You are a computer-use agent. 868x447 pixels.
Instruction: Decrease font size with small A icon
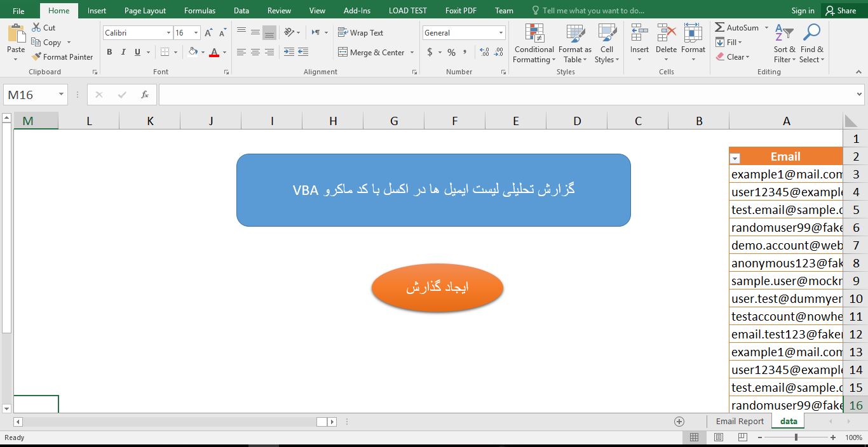coord(222,32)
